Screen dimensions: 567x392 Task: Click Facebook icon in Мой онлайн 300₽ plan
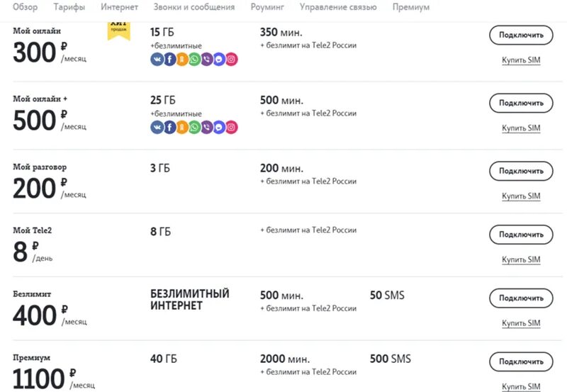169,60
